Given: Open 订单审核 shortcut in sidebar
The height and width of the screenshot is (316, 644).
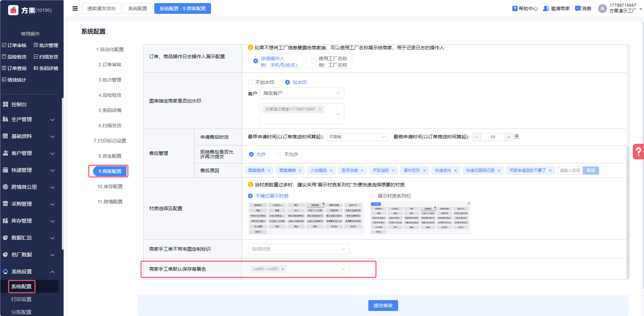Looking at the screenshot, I should pos(15,45).
